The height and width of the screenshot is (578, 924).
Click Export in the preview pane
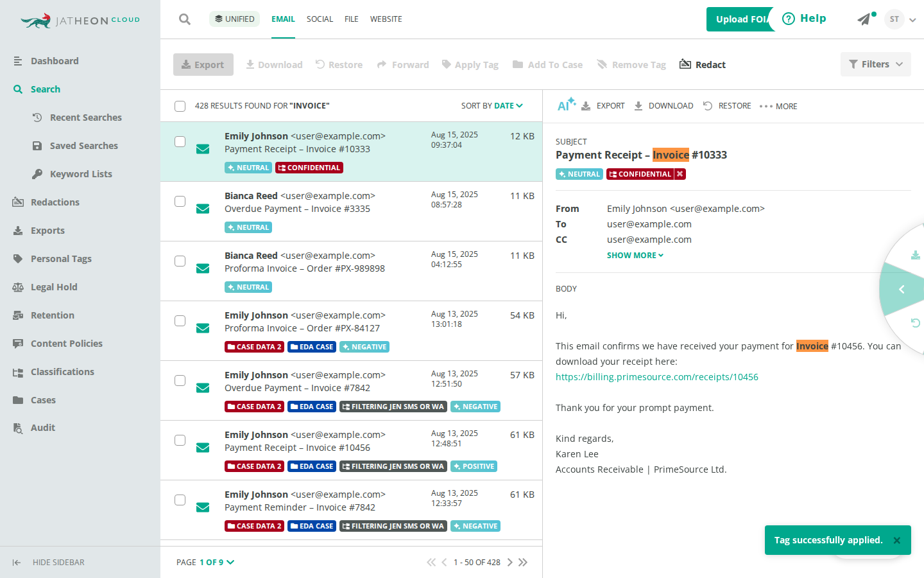[x=603, y=106]
